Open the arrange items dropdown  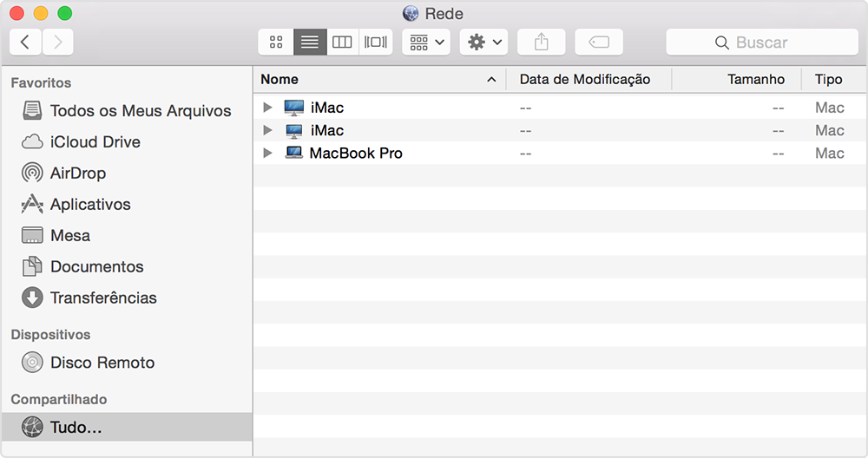pyautogui.click(x=426, y=42)
